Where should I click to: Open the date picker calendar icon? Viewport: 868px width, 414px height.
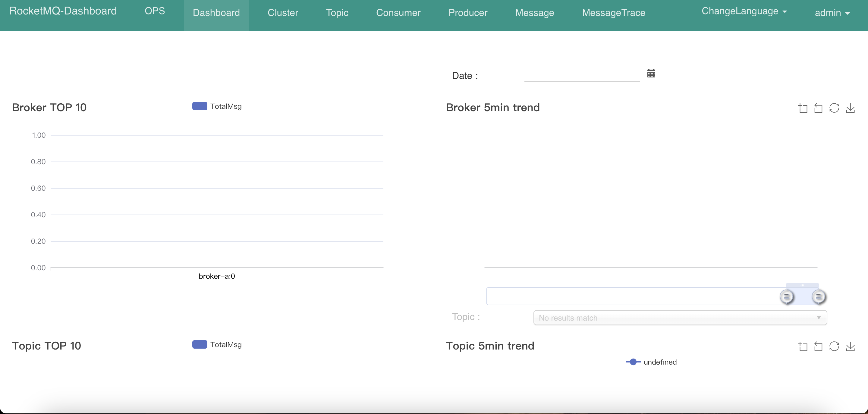651,73
